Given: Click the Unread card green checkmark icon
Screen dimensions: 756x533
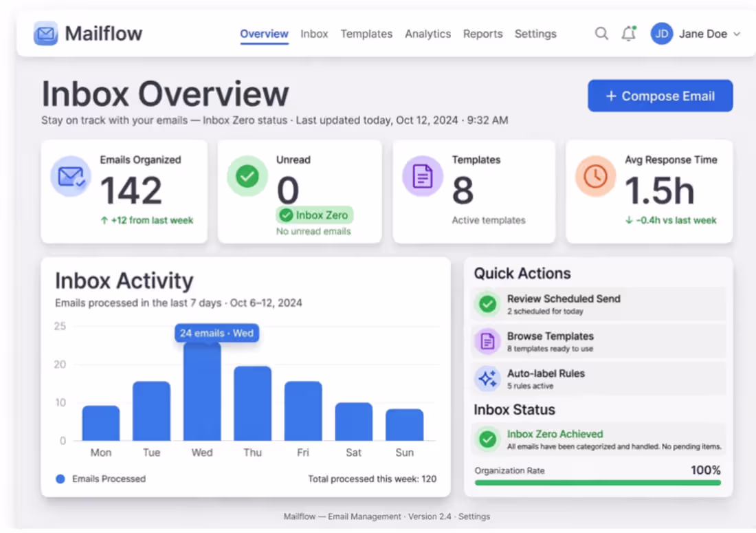Looking at the screenshot, I should pyautogui.click(x=247, y=176).
